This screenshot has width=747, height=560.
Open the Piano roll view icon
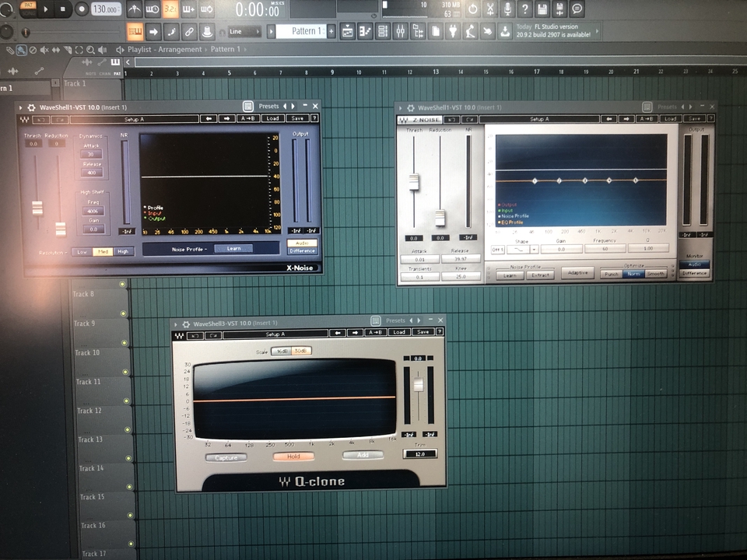coord(366,32)
